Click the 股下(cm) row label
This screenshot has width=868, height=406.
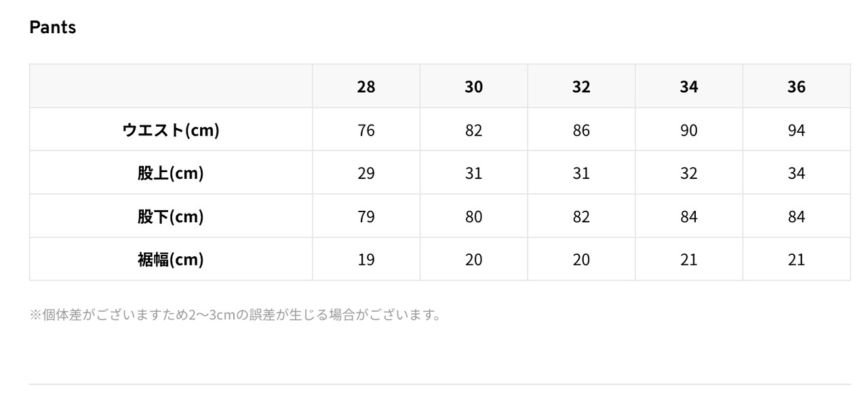coord(171,216)
